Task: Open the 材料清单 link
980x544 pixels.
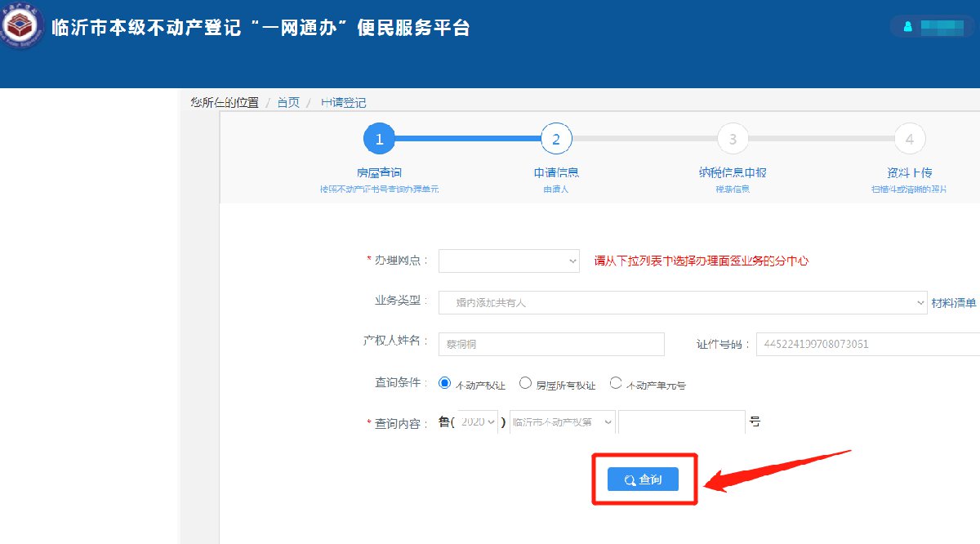Action: [x=954, y=303]
